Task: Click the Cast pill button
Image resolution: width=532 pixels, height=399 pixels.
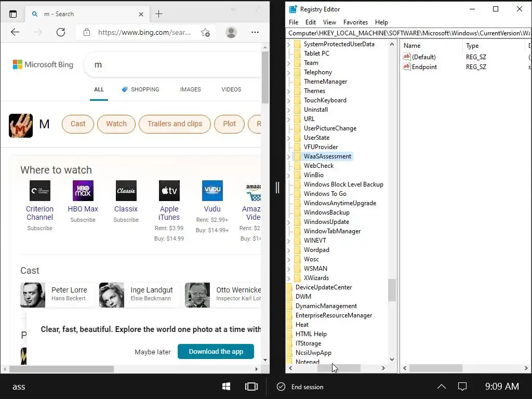Action: [x=78, y=124]
